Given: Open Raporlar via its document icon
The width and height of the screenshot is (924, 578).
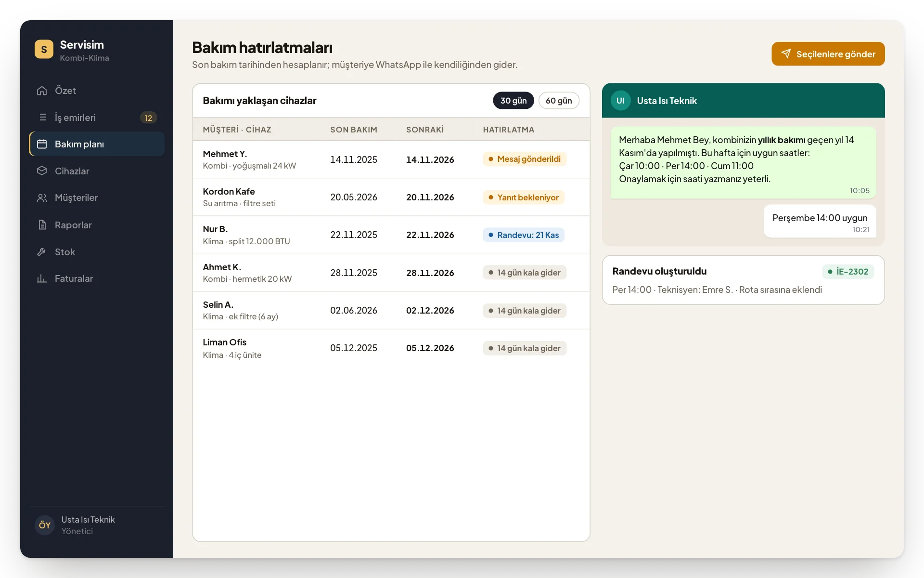Looking at the screenshot, I should tap(42, 225).
